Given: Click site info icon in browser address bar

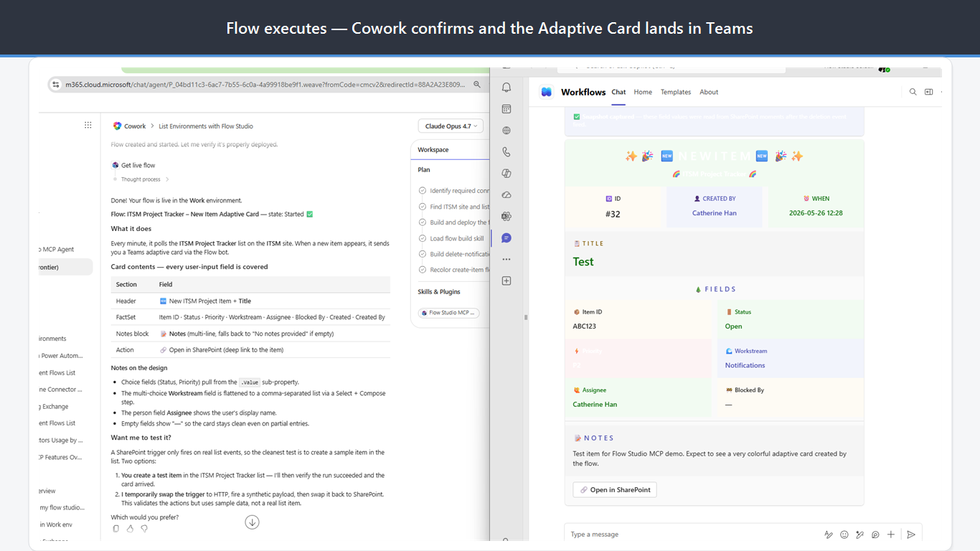Looking at the screenshot, I should pos(56,85).
